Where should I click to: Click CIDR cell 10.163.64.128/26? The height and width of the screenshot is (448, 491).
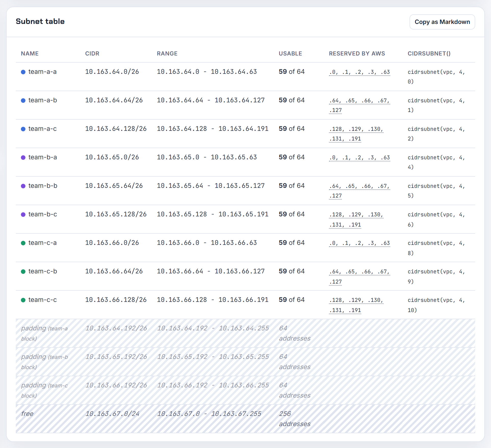pyautogui.click(x=116, y=129)
